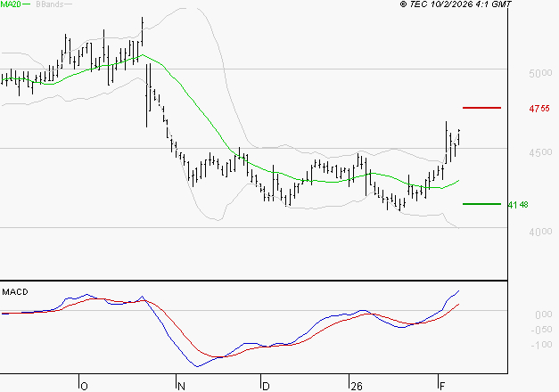Screen dimensions: 559x392
Task: Click the D month axis label
Action: [266, 387]
